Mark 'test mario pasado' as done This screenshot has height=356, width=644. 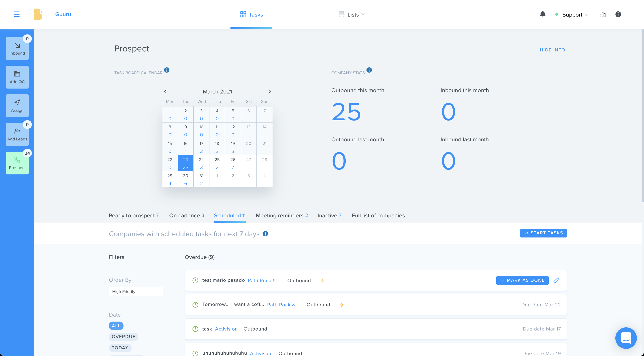[x=522, y=280]
